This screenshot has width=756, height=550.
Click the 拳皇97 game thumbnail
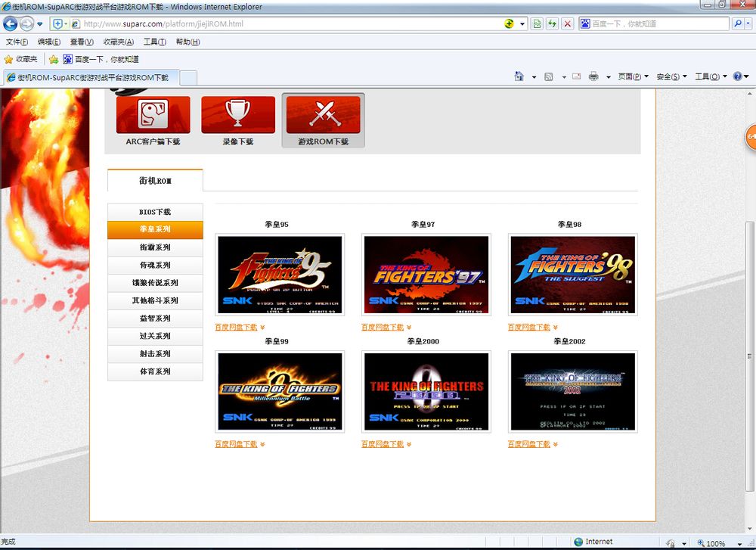[x=426, y=275]
